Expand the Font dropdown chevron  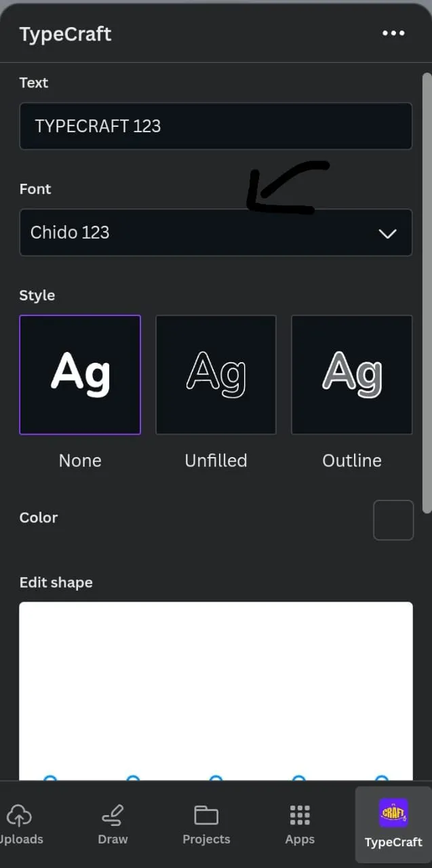(x=387, y=233)
